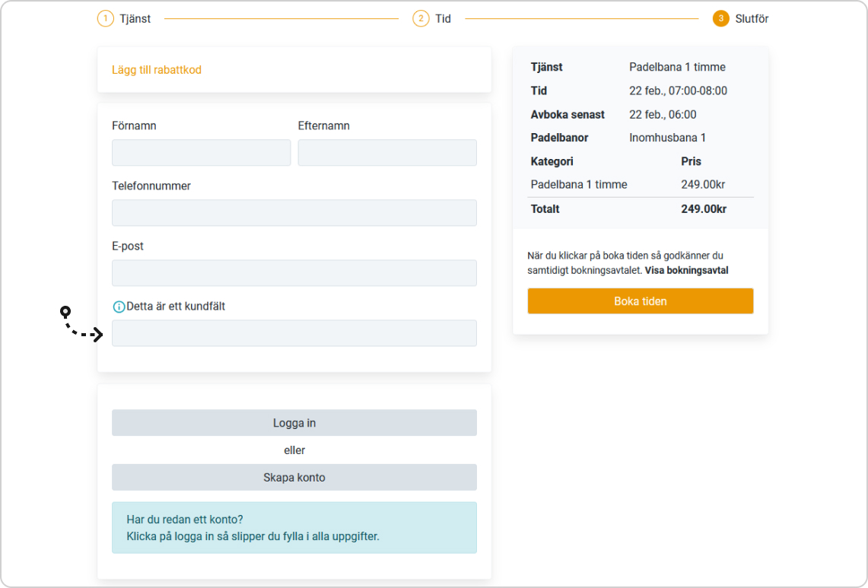Click the Logga in button
The image size is (868, 588).
[x=294, y=423]
